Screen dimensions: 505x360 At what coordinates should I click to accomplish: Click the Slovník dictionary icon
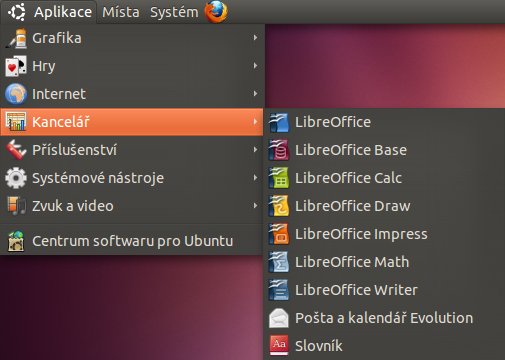pos(279,346)
